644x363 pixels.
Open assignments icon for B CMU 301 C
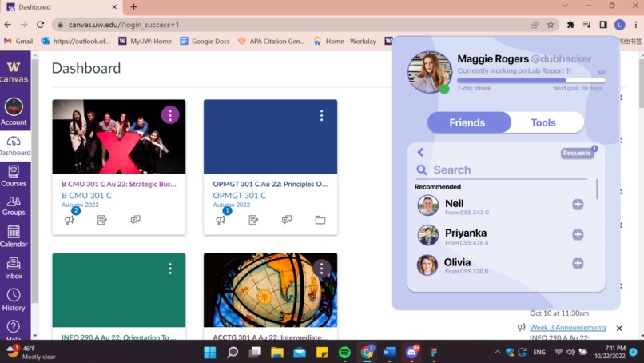[x=102, y=220]
